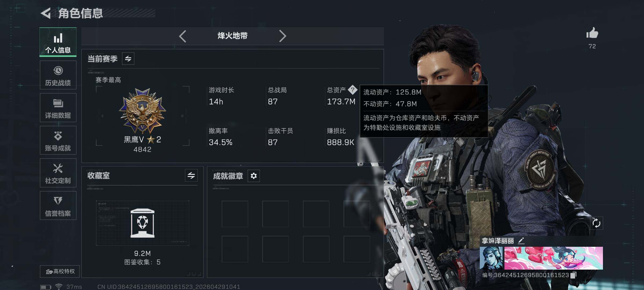Click the 高校特权 button
This screenshot has height=290, width=644.
(x=60, y=271)
